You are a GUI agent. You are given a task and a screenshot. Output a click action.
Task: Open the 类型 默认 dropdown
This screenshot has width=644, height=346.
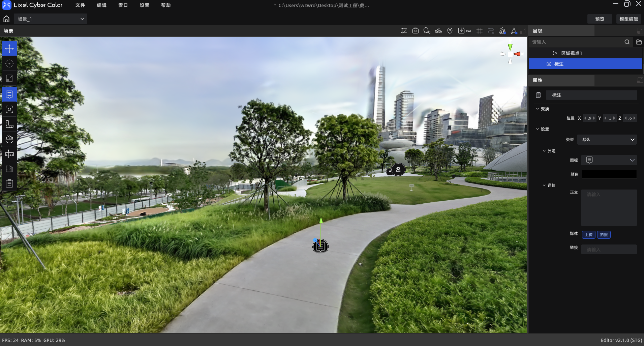(x=607, y=140)
